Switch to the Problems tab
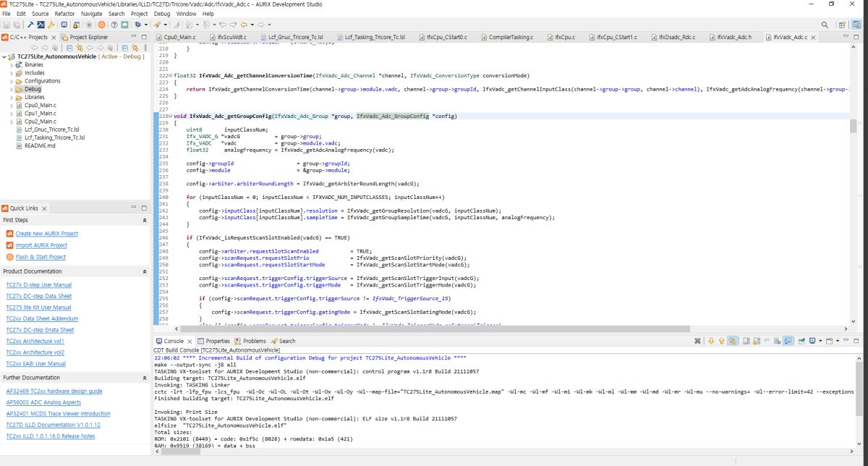 (x=250, y=341)
